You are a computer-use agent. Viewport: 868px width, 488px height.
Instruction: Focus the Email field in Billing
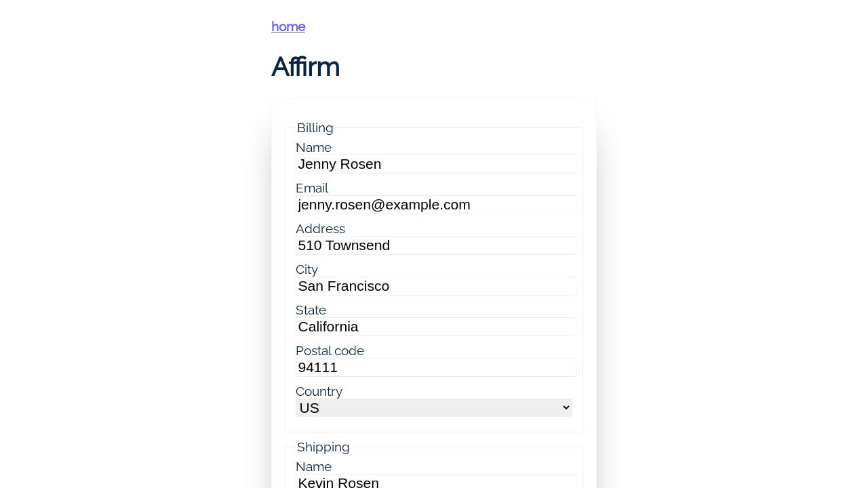(435, 205)
